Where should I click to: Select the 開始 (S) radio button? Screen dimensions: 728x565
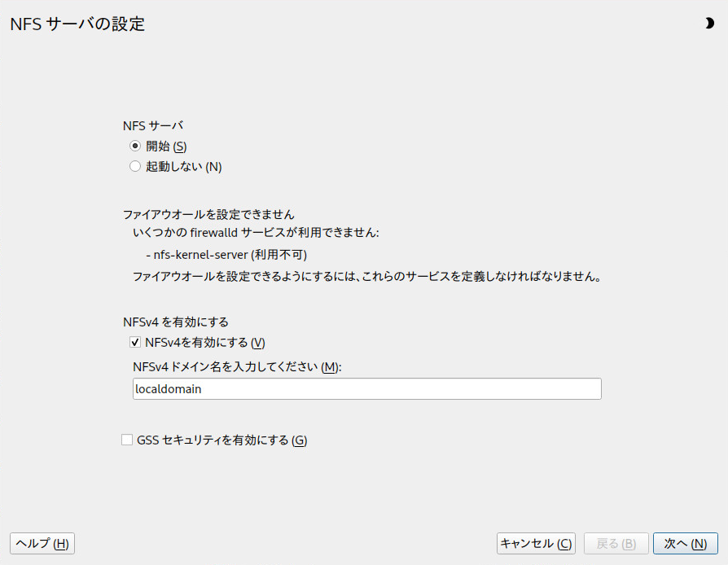pos(135,147)
